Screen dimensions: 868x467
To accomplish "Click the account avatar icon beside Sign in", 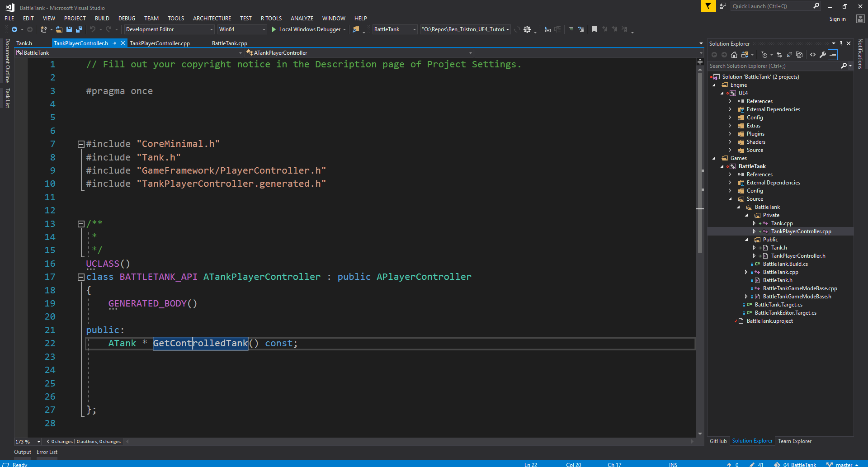I will pyautogui.click(x=860, y=19).
